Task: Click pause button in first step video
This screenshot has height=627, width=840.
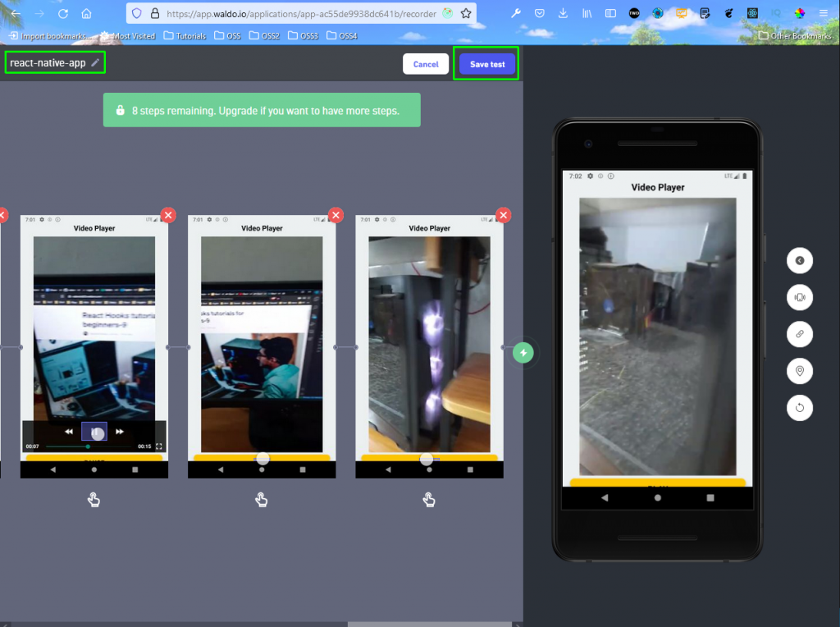Action: click(94, 432)
